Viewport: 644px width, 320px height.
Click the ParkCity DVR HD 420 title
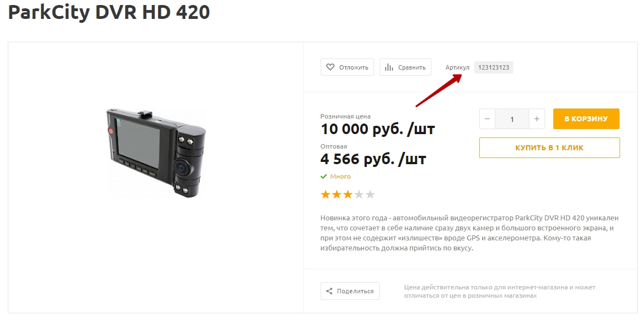click(109, 12)
